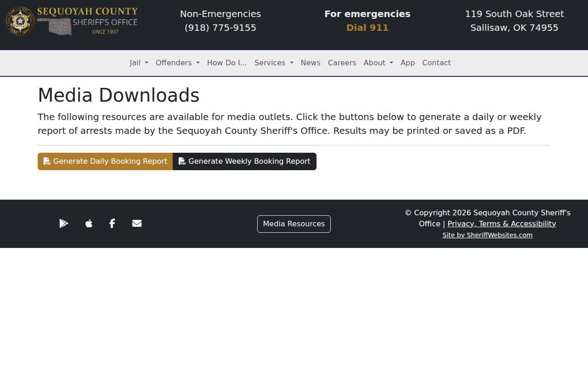Screen dimensions: 588x368
Task: Expand the Offenders dropdown menu
Action: (x=178, y=63)
